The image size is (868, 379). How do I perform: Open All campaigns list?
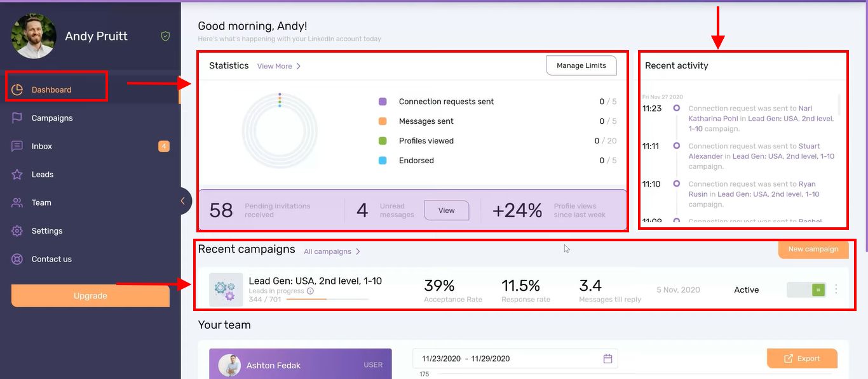tap(327, 251)
